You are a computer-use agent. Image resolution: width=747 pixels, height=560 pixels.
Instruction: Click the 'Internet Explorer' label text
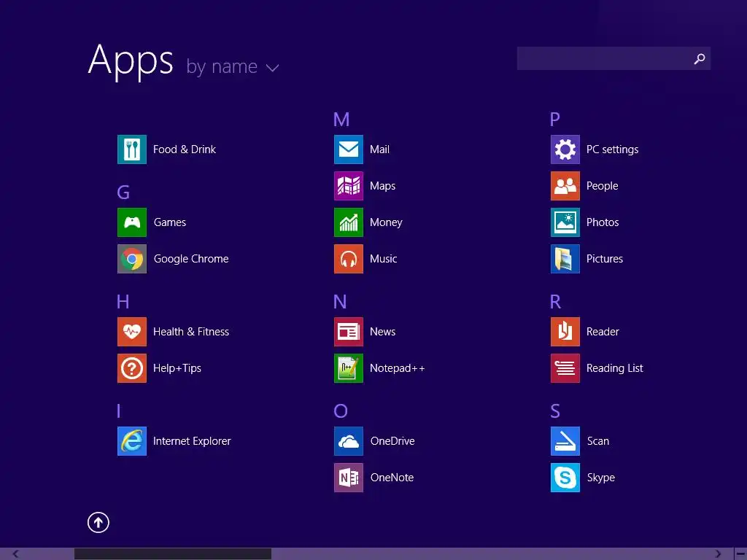[192, 441]
